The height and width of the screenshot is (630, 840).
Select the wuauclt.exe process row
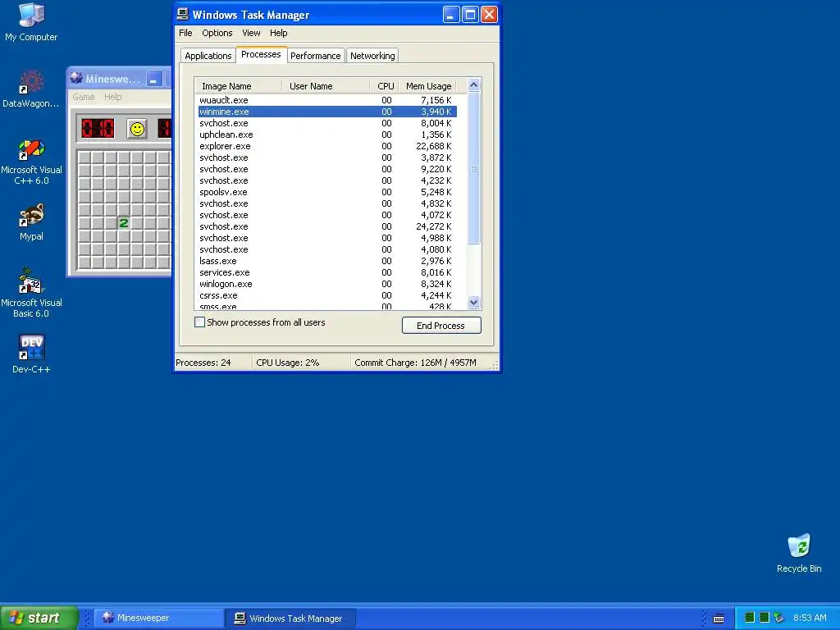[x=326, y=100]
